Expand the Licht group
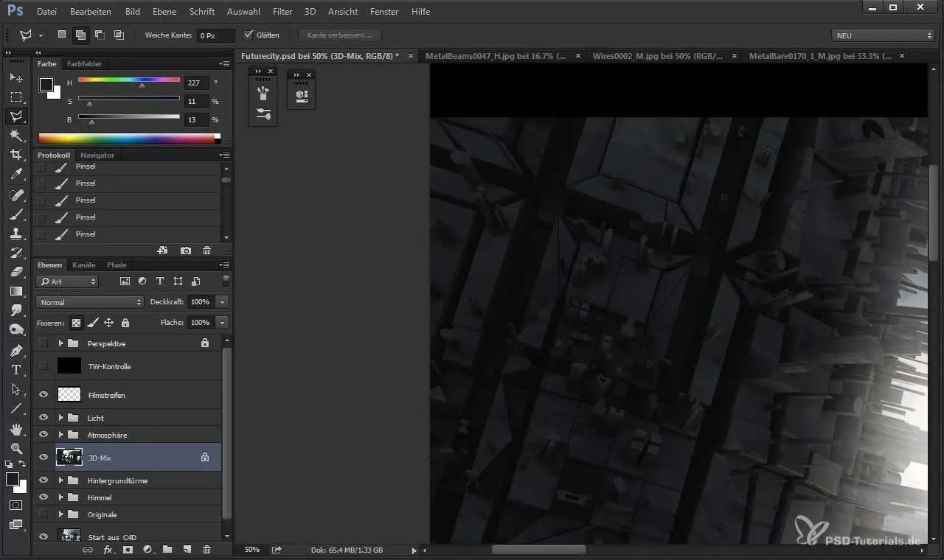Viewport: 944px width, 560px height. click(61, 418)
